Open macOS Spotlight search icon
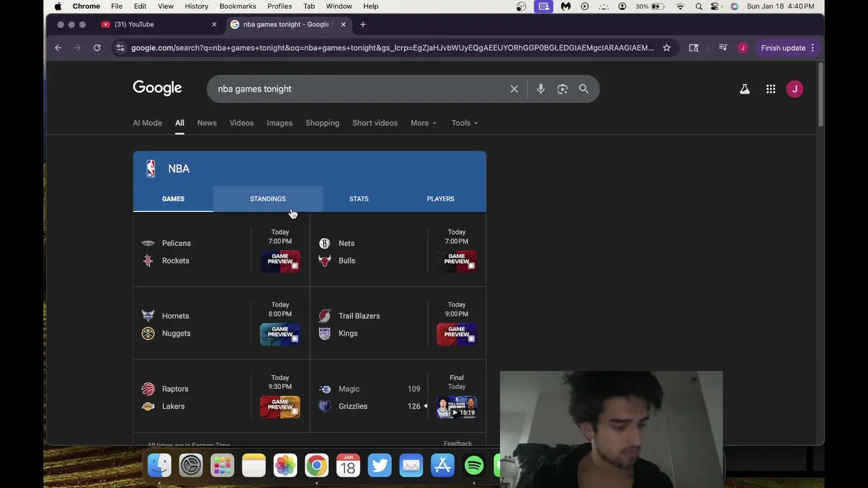The width and height of the screenshot is (868, 488). pos(698,6)
